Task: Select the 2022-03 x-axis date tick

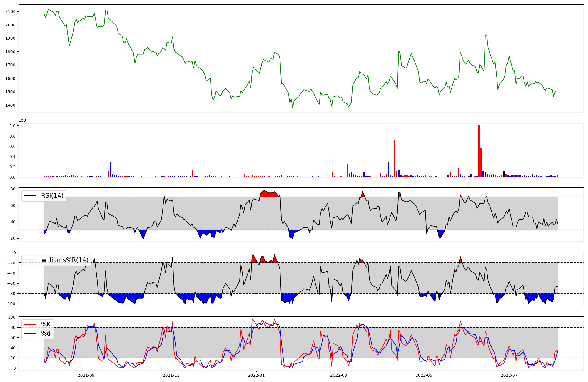Action: pos(339,375)
